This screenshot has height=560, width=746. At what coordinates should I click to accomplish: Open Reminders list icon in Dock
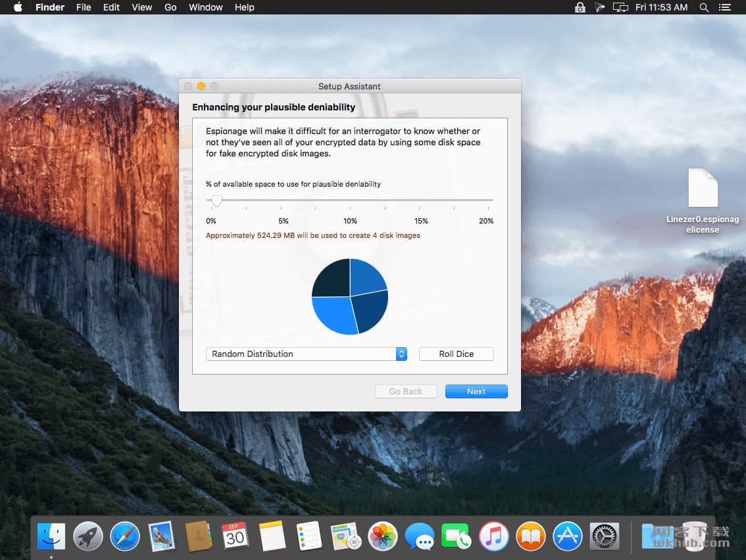coord(309,536)
